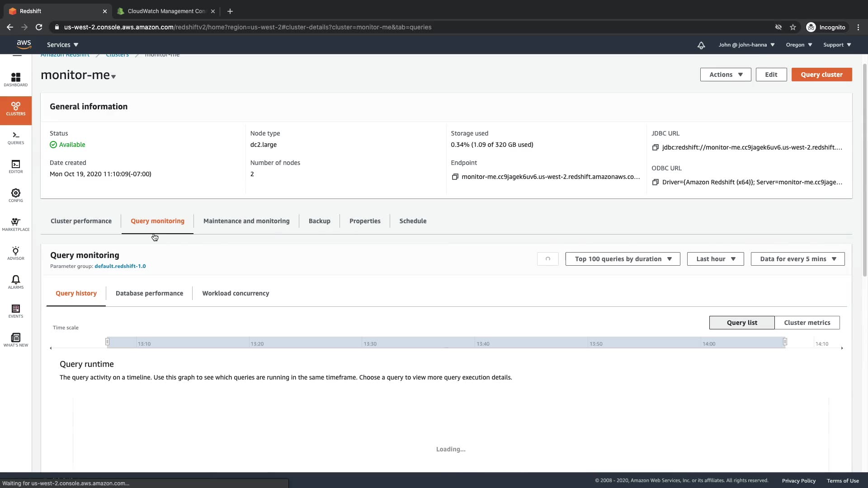Click the Query cluster button

coord(821,75)
